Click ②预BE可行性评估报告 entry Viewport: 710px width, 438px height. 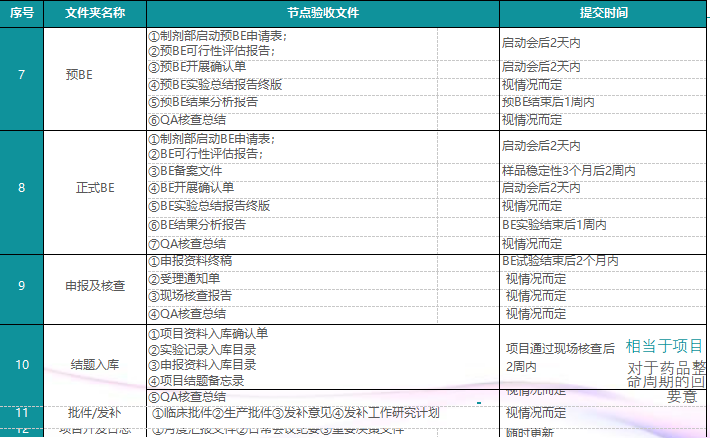pos(212,51)
